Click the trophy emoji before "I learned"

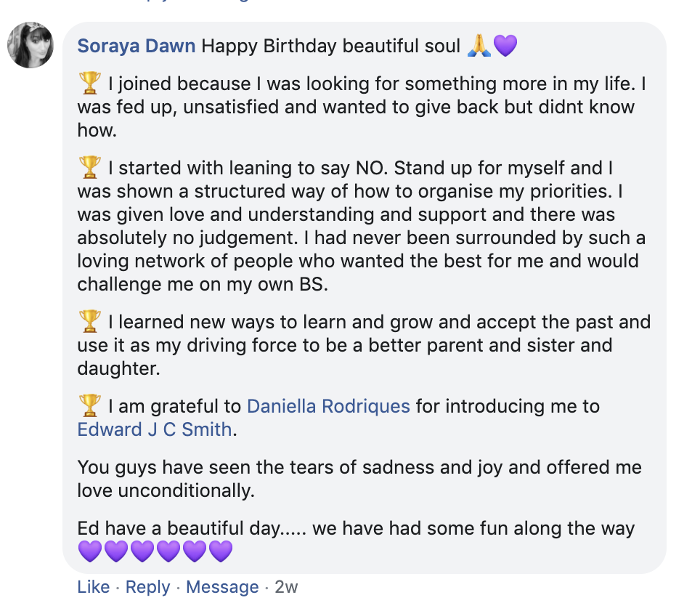[89, 320]
